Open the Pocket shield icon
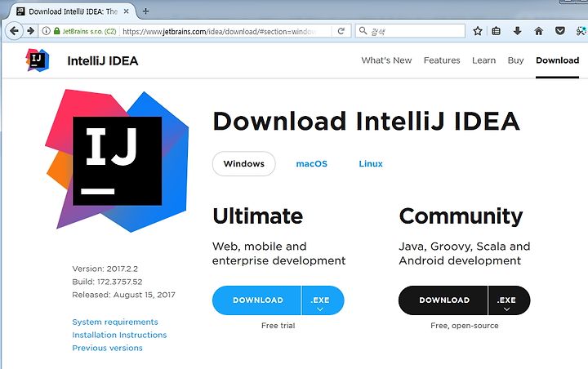Screen dimensions: 588x369 click(560, 31)
